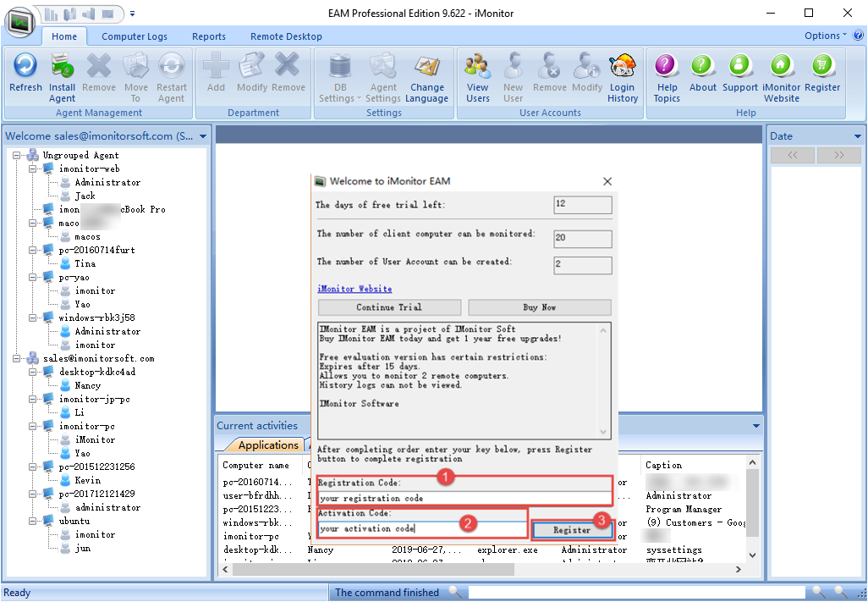Viewport: 868px width, 602px height.
Task: Collapse the pc-20160714furt node
Action: (x=33, y=250)
